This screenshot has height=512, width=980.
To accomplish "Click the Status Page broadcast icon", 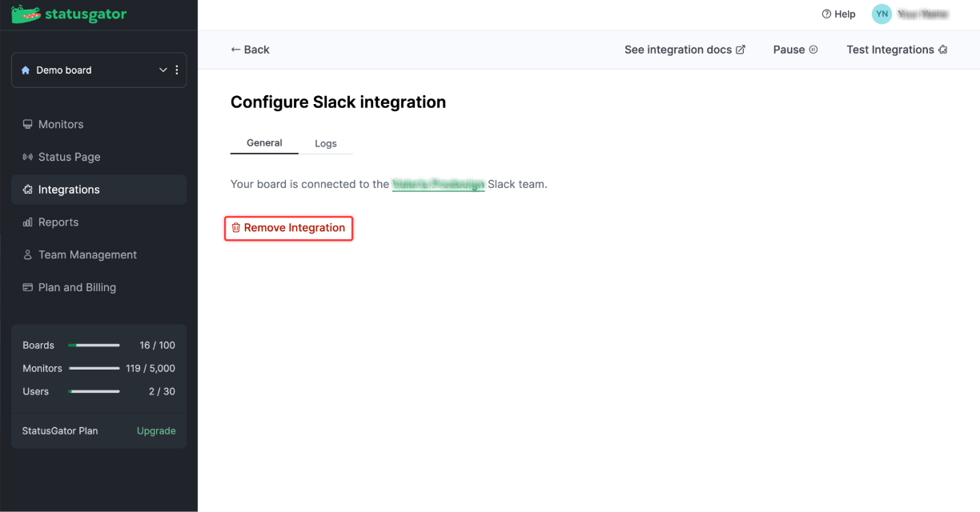I will tap(28, 157).
